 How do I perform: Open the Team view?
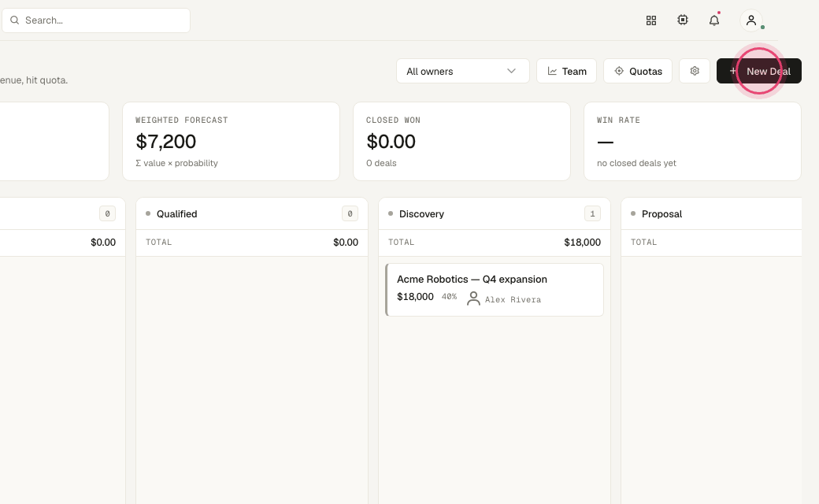[567, 71]
